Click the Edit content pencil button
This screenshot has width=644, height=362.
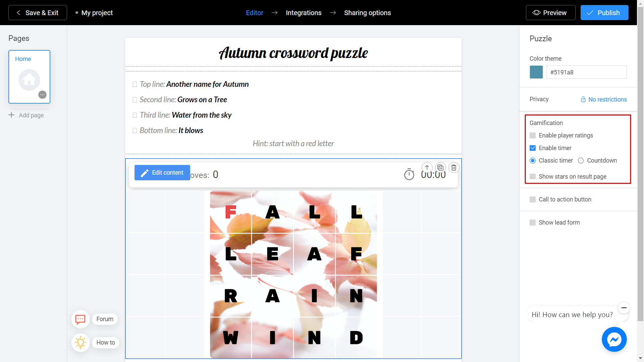(x=162, y=172)
